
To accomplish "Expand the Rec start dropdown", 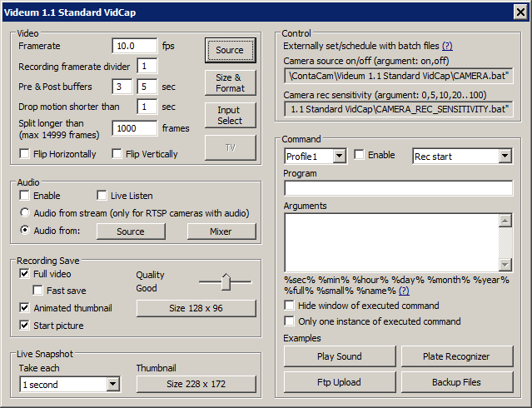I will [505, 156].
